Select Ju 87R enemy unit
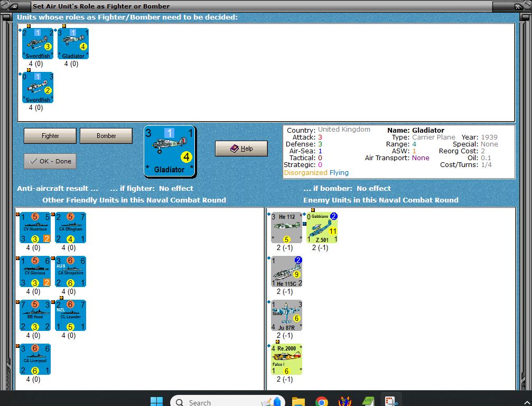 click(x=286, y=316)
